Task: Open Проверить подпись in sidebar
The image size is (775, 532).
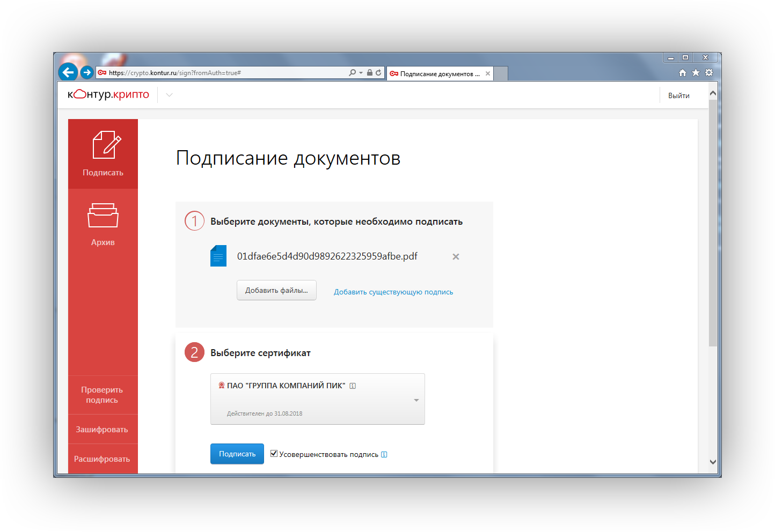Action: 102,395
